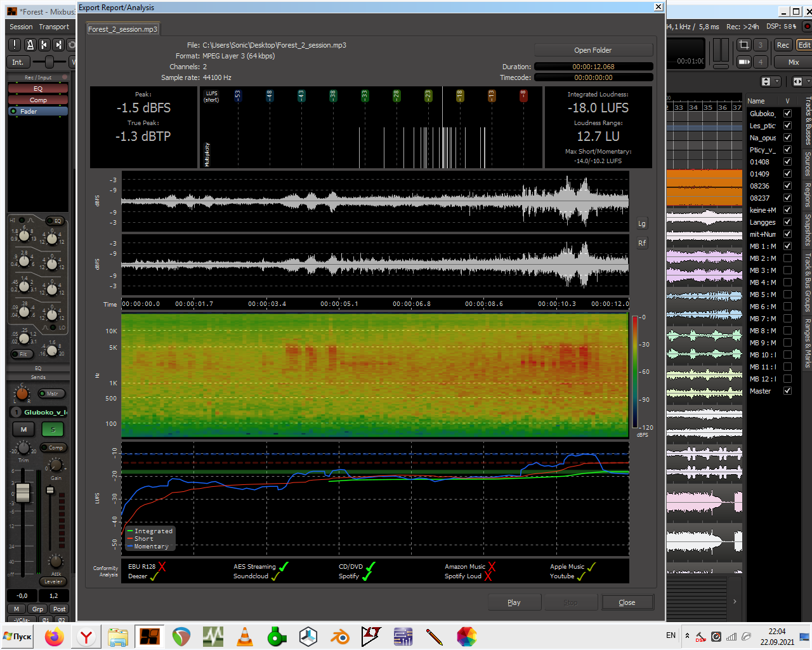The height and width of the screenshot is (650, 812).
Task: Click the colorful polygon app taskbar icon
Action: tap(466, 636)
